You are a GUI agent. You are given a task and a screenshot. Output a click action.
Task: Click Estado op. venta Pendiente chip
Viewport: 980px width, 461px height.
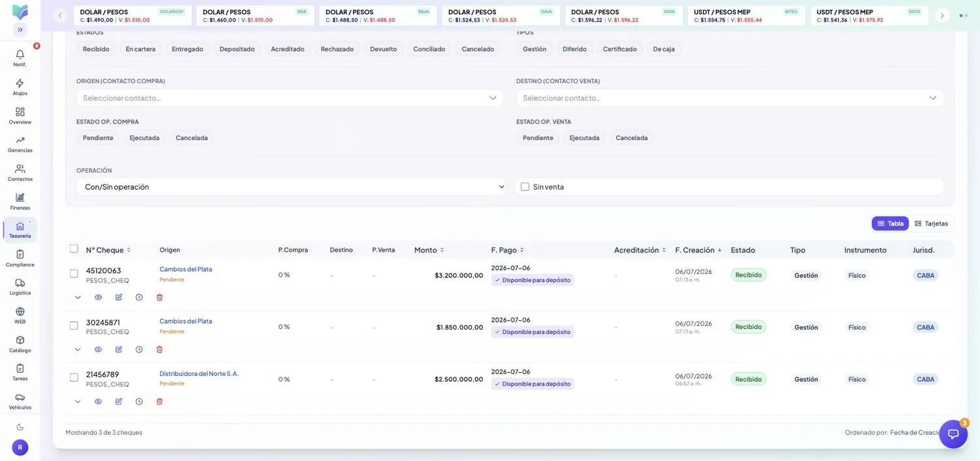coord(538,138)
